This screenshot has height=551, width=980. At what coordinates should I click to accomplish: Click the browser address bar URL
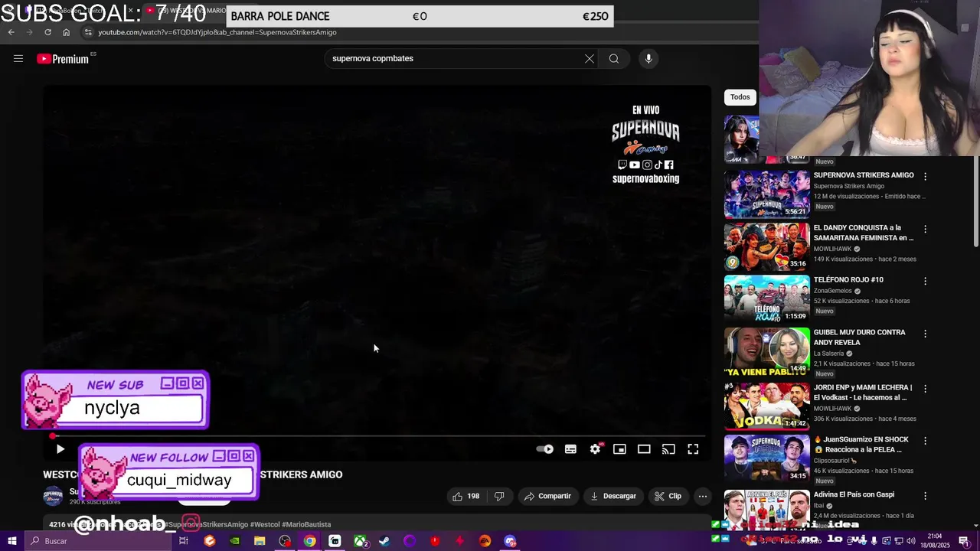[217, 32]
